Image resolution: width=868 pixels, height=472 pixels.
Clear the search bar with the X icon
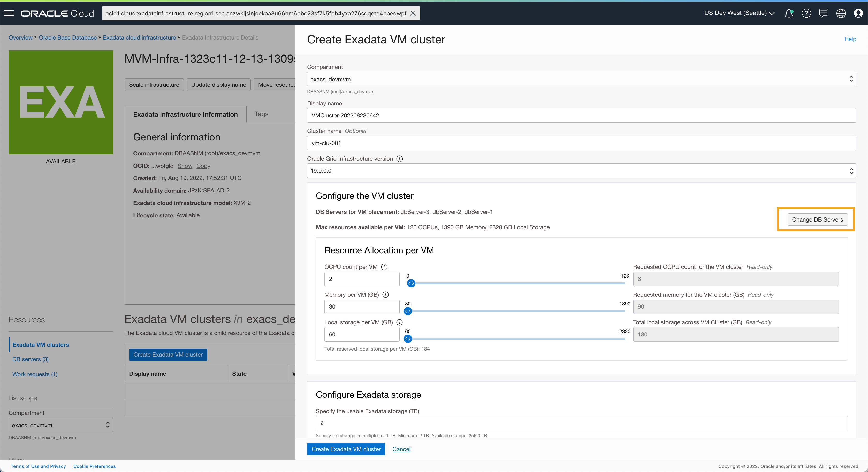tap(413, 13)
